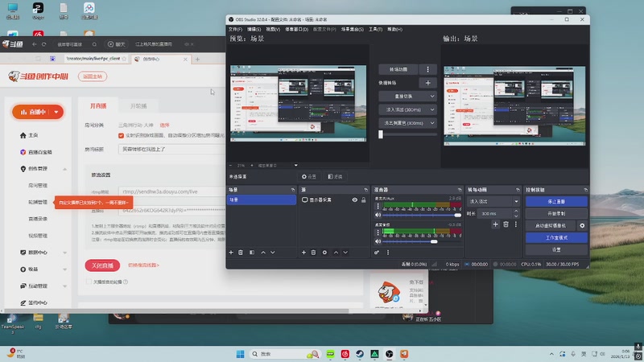Open transition type combo box in Transitions panel
Viewport: 644px width, 362px height.
(x=493, y=202)
